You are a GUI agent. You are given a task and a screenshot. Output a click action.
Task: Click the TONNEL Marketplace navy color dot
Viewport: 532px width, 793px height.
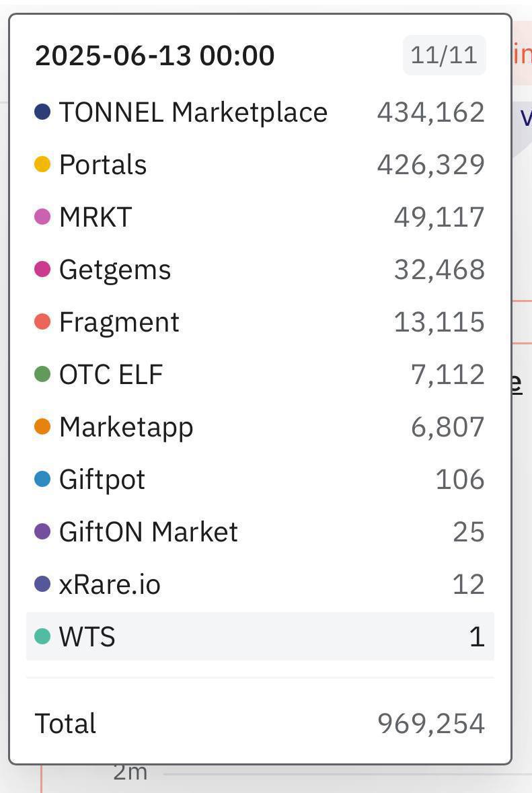42,112
